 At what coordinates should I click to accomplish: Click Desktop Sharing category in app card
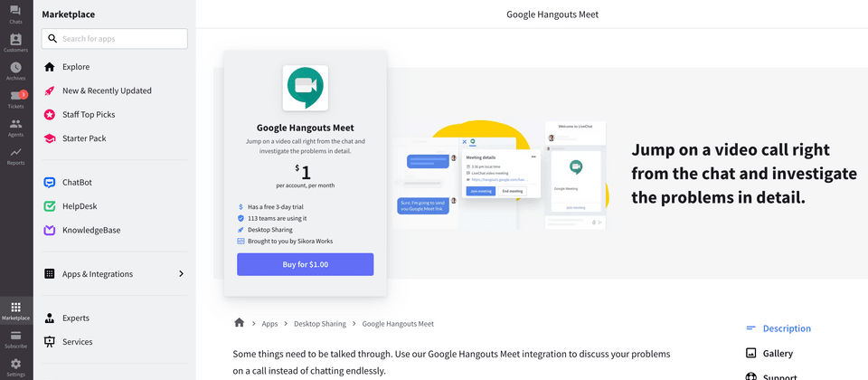tap(270, 229)
